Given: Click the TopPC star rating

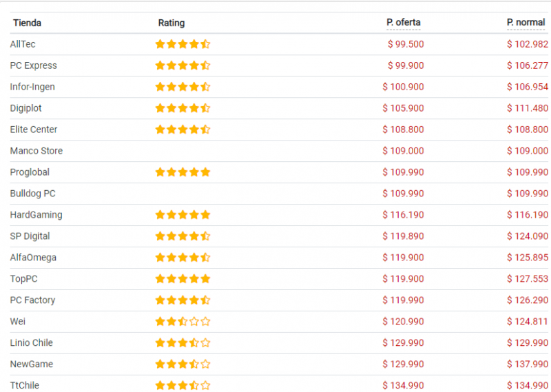Looking at the screenshot, I should (x=183, y=279).
